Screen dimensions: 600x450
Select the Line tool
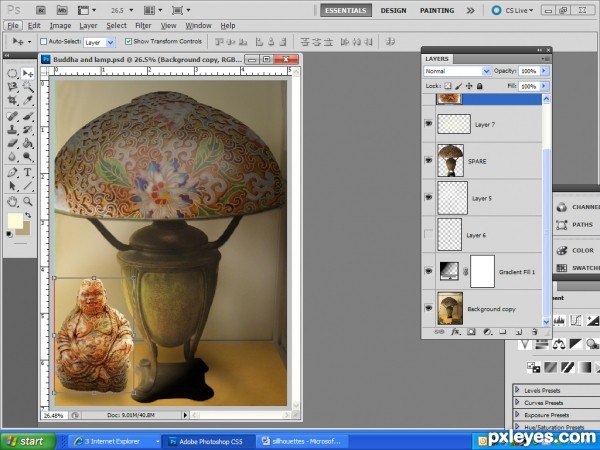point(28,186)
